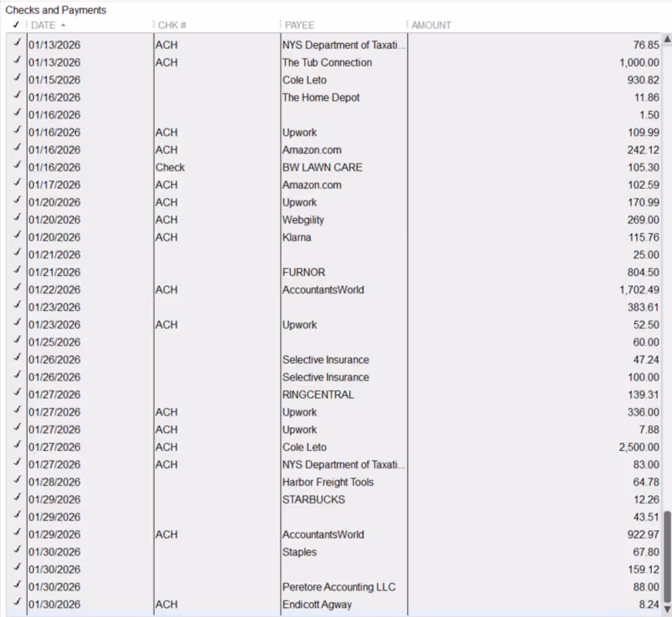672x617 pixels.
Task: Uncheck the Upwork 109.99 row
Action: point(17,130)
